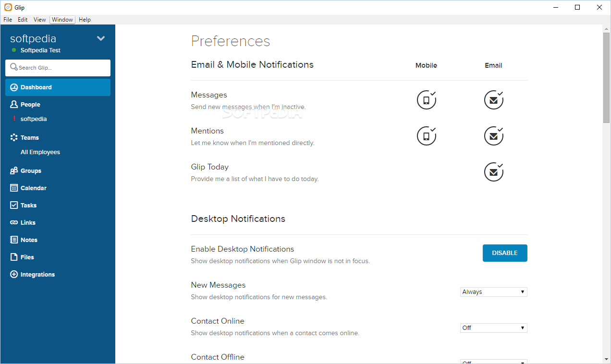Click the Contact Offline label
Viewport: 611px width, 364px height.
[x=218, y=357]
